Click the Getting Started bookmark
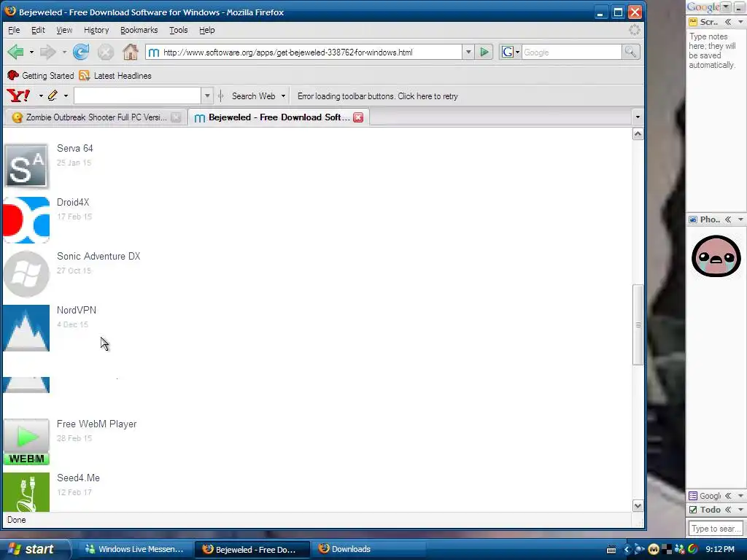This screenshot has height=560, width=747. pyautogui.click(x=41, y=76)
